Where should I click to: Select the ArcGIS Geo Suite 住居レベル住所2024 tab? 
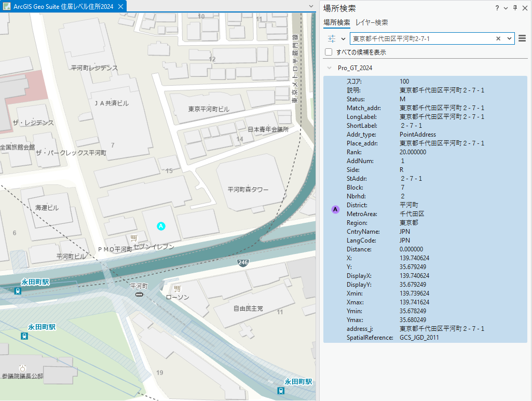63,6
